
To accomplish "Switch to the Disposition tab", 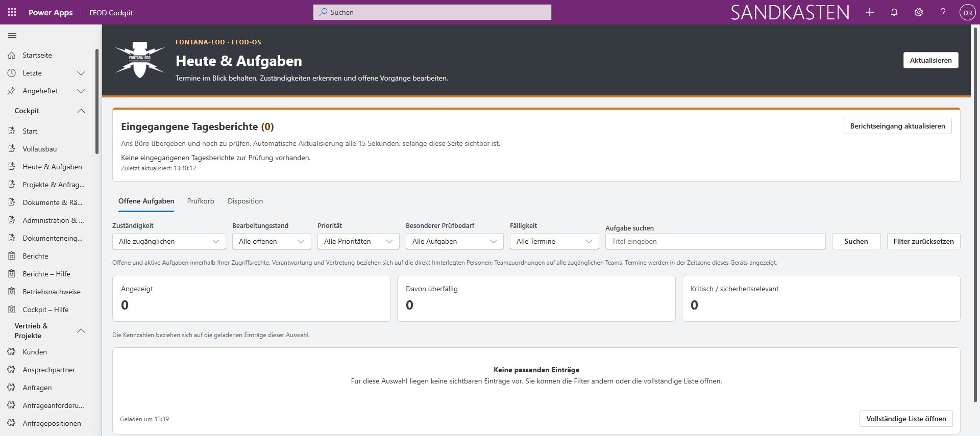I will pos(245,201).
